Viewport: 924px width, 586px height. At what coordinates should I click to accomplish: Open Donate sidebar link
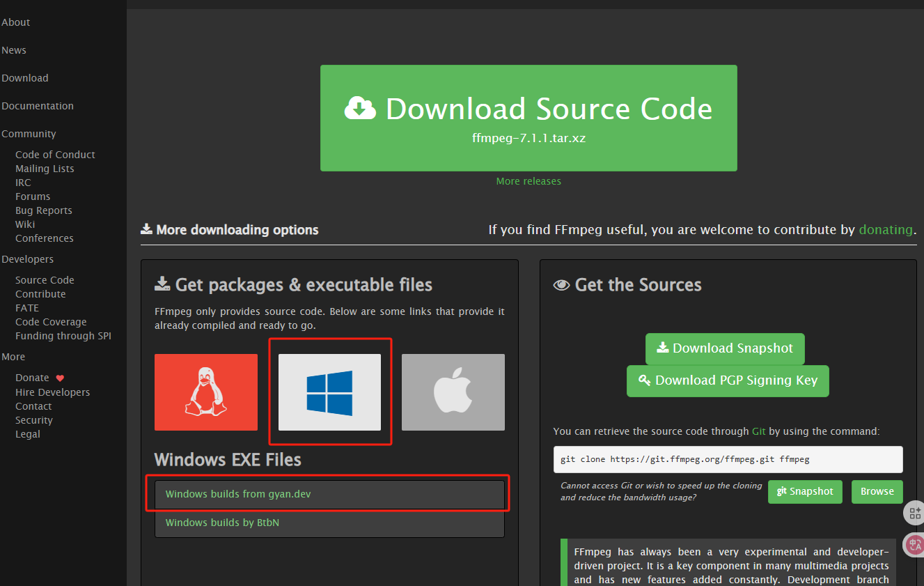click(x=32, y=378)
